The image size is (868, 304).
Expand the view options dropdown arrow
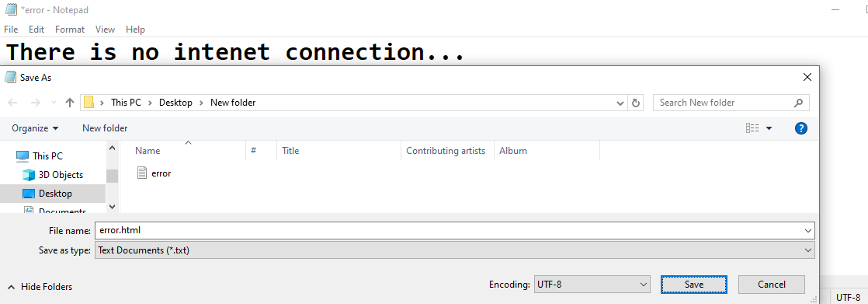[769, 128]
